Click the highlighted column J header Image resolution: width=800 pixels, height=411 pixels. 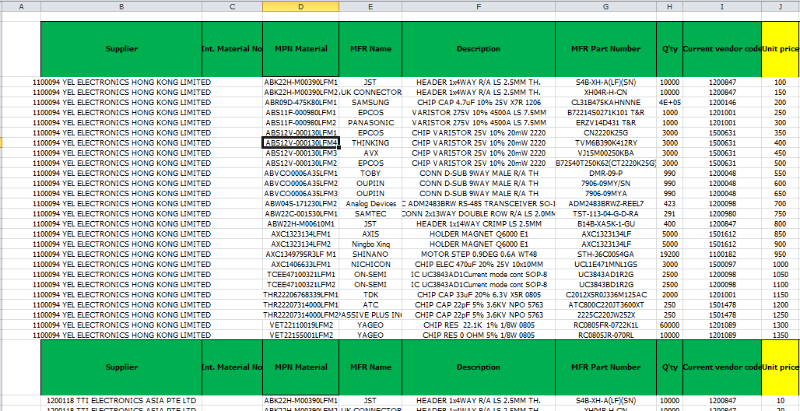click(780, 7)
